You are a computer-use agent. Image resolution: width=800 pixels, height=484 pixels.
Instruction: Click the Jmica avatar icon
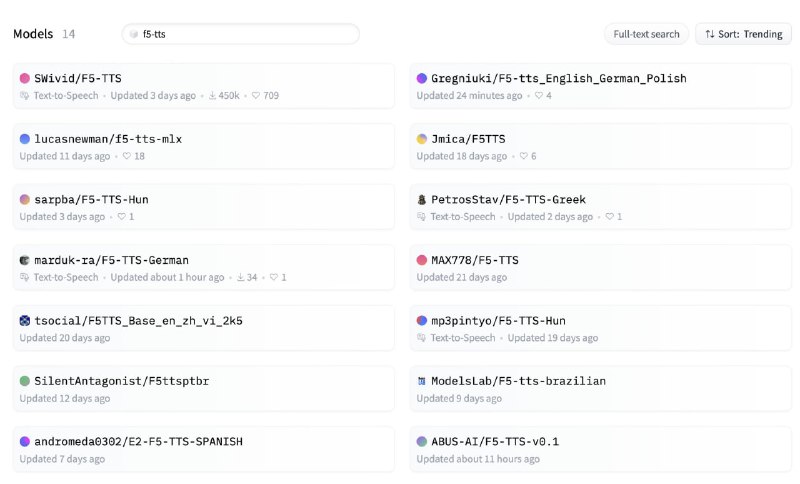[x=421, y=139]
